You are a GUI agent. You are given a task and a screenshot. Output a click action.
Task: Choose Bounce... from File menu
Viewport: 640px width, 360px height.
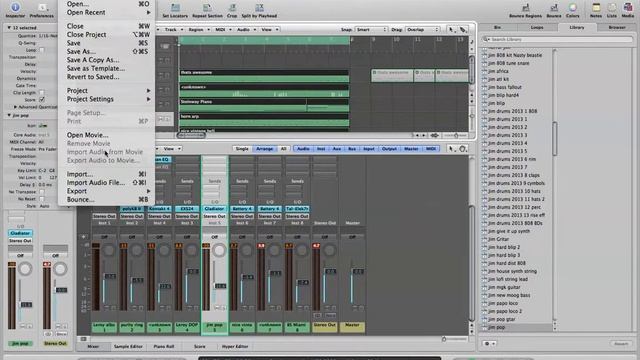107,200
